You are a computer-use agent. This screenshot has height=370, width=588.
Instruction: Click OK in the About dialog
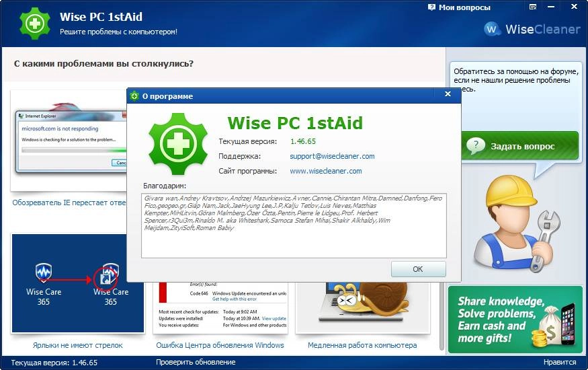[418, 269]
